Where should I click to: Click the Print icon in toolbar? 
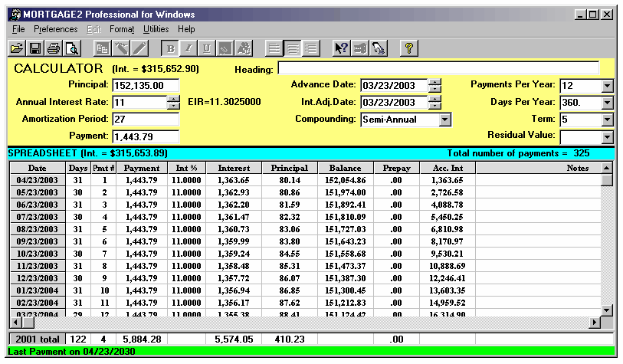pos(53,48)
